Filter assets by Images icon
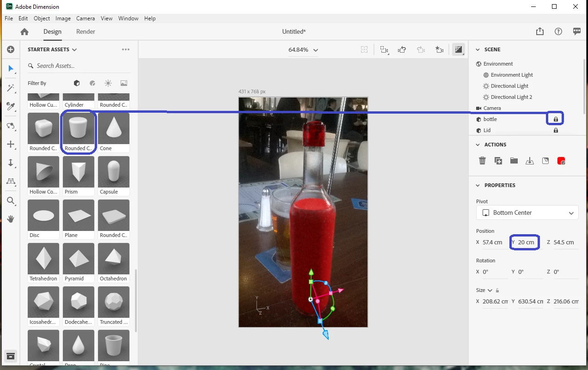 pyautogui.click(x=124, y=83)
